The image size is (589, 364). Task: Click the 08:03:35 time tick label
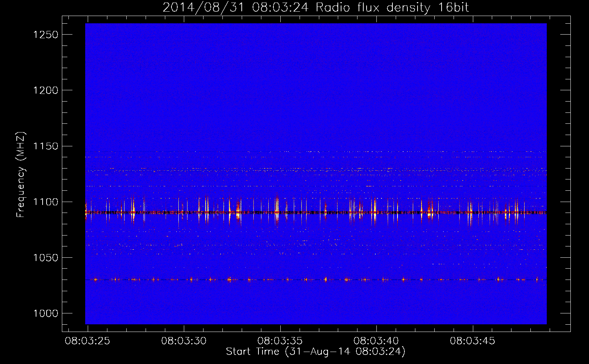pyautogui.click(x=280, y=341)
